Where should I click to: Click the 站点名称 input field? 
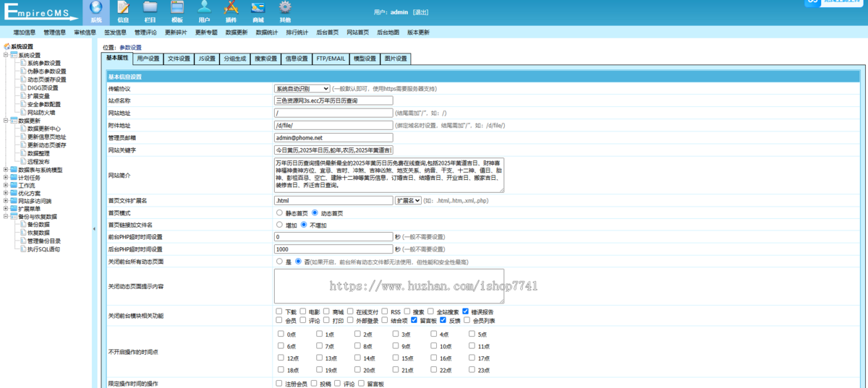pyautogui.click(x=333, y=100)
